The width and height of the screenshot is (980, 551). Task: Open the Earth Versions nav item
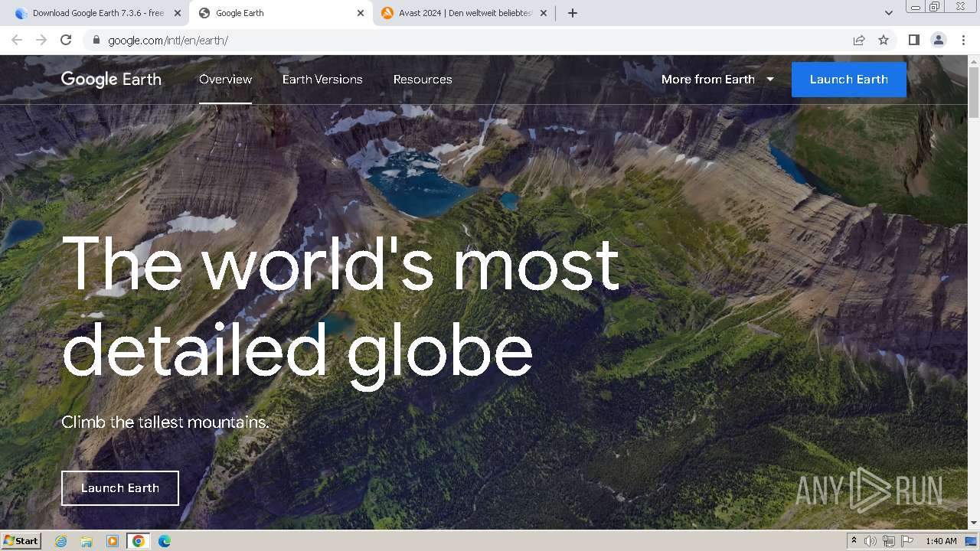(322, 80)
